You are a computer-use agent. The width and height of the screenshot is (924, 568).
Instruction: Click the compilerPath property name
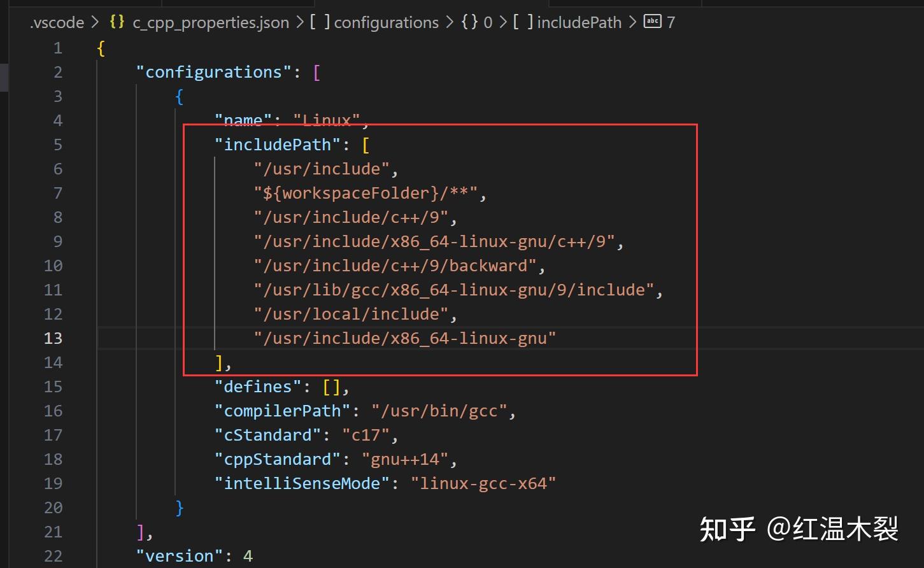point(282,411)
